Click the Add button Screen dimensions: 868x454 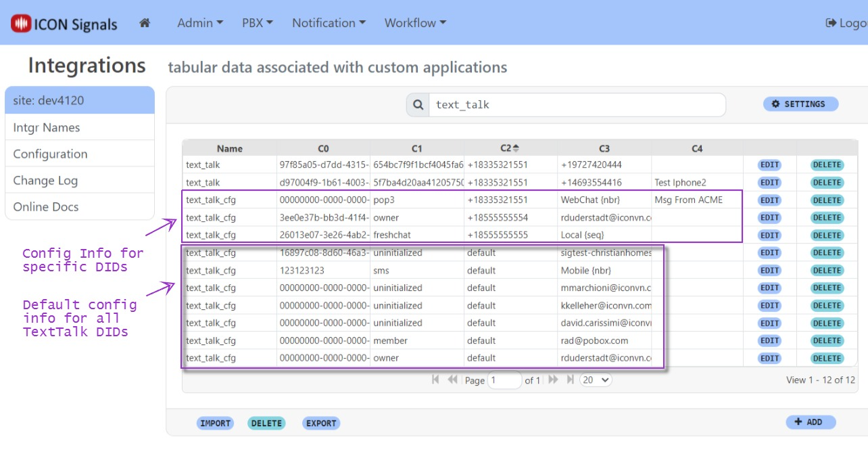click(x=810, y=422)
